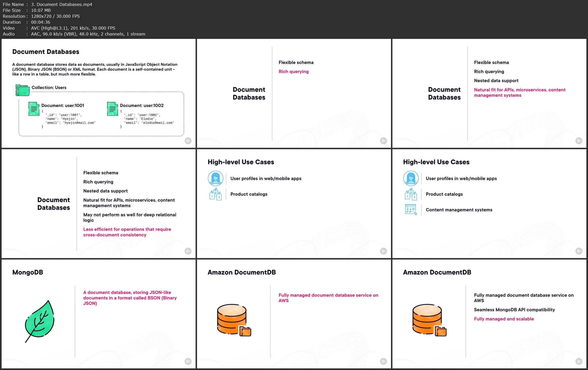Click the resolution value '1280x720 / 30.000 FPS'
The height and width of the screenshot is (370, 588).
pyautogui.click(x=56, y=16)
